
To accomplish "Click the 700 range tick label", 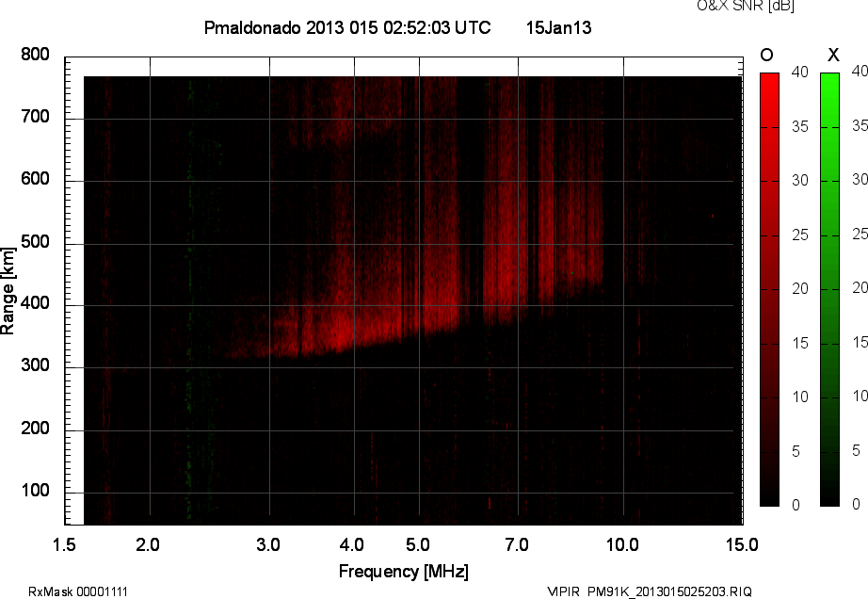I will (x=35, y=117).
